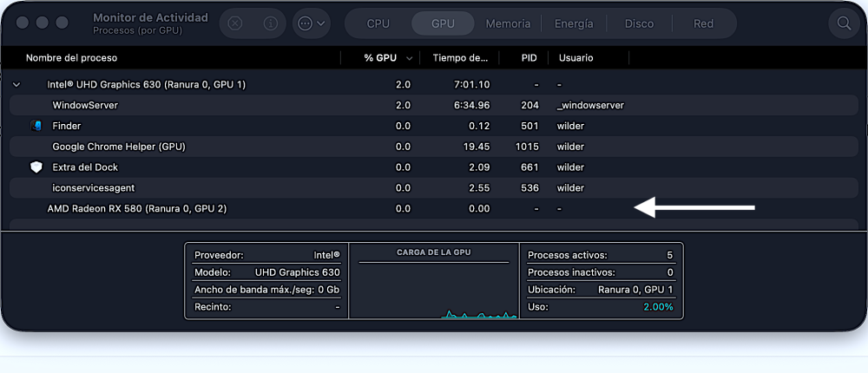The height and width of the screenshot is (373, 868).
Task: Select Intel UHD Graphics 630 group row
Action: pyautogui.click(x=433, y=85)
